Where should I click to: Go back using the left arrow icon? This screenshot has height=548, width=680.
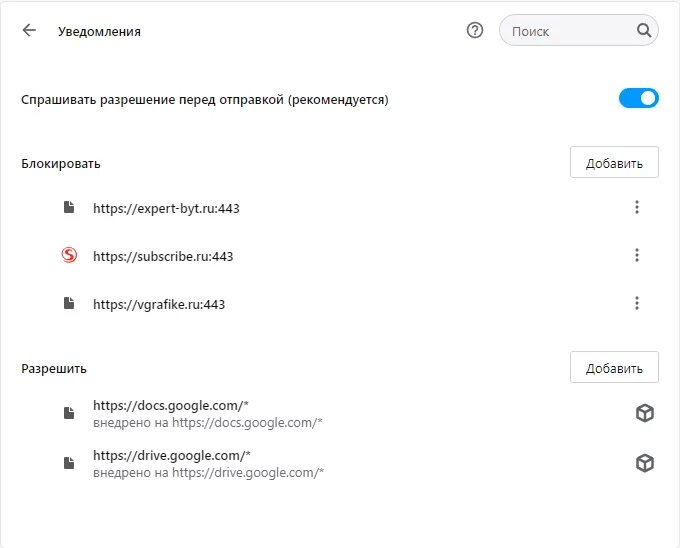29,30
